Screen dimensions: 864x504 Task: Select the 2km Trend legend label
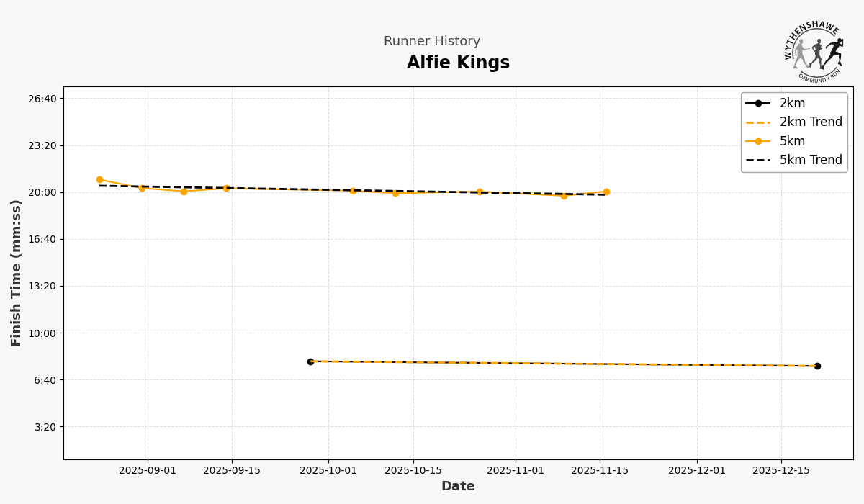[x=811, y=122]
